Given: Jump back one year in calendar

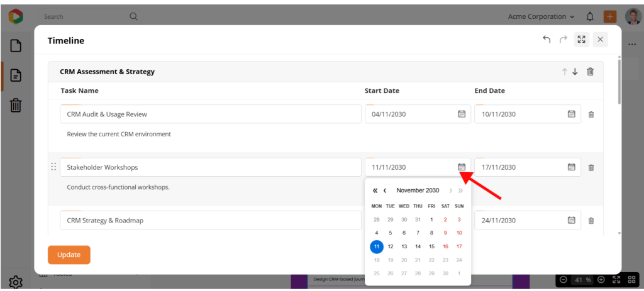Looking at the screenshot, I should [x=375, y=190].
